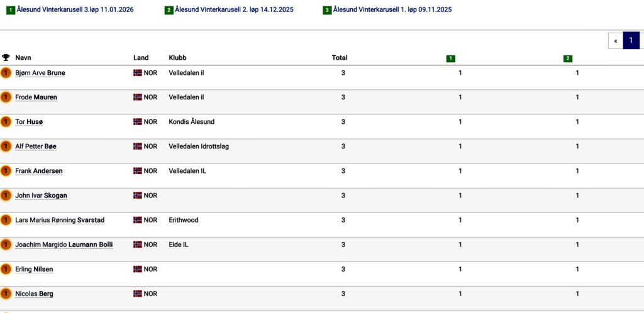644x313 pixels.
Task: Click the Norwegian flag in Tor Husø's row
Action: pyautogui.click(x=138, y=122)
